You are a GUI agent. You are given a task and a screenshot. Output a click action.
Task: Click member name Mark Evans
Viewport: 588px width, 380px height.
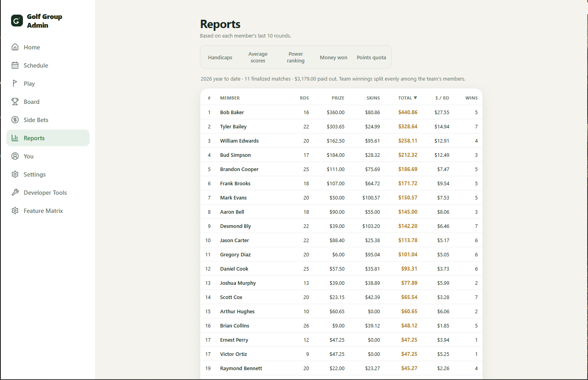(233, 198)
